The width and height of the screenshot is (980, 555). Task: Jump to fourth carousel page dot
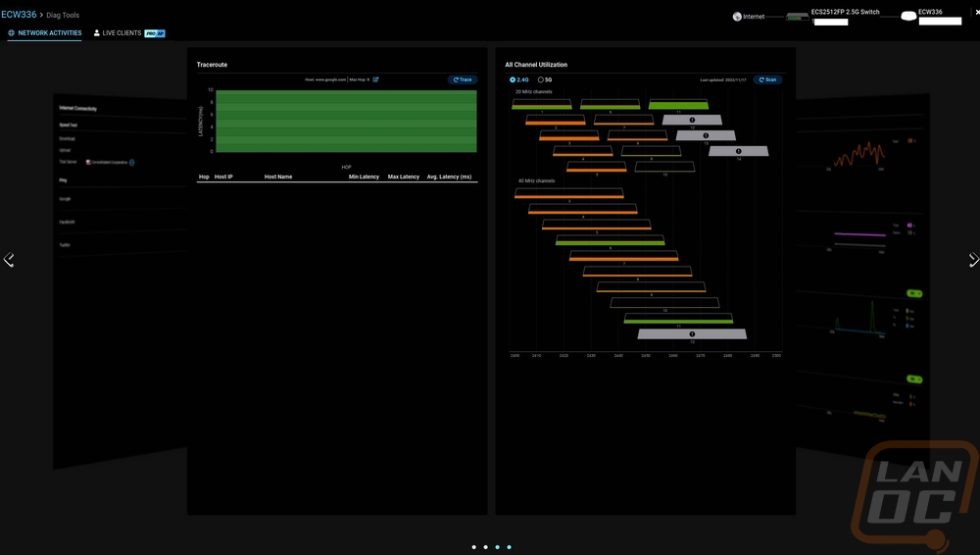click(510, 547)
